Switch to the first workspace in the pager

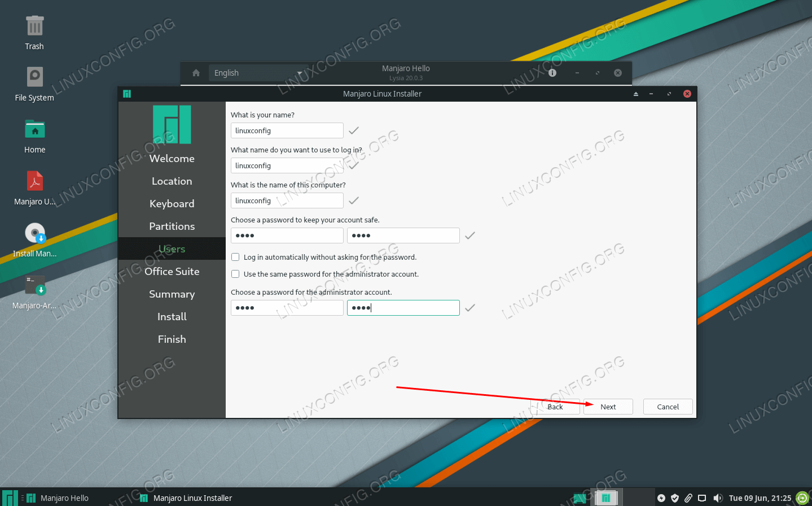click(x=605, y=498)
